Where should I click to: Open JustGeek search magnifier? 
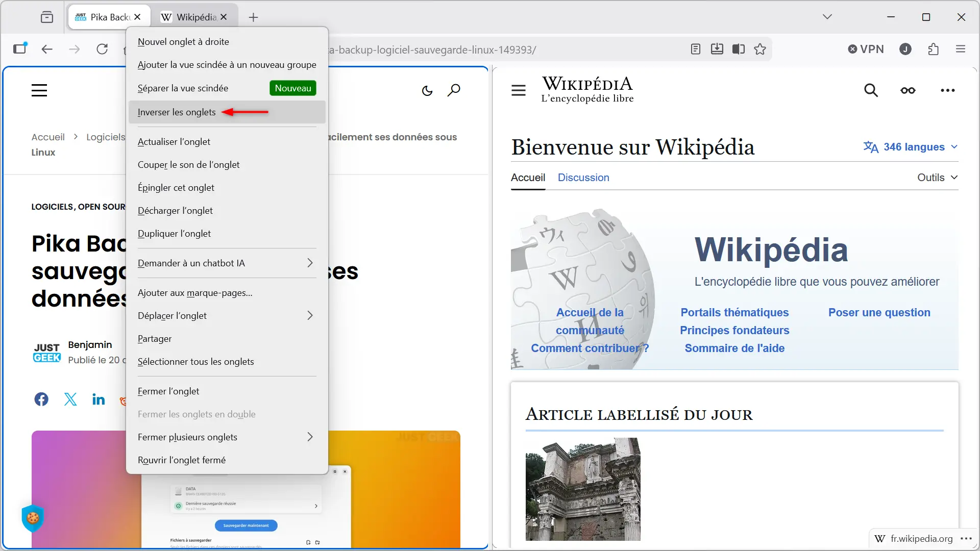(x=454, y=90)
